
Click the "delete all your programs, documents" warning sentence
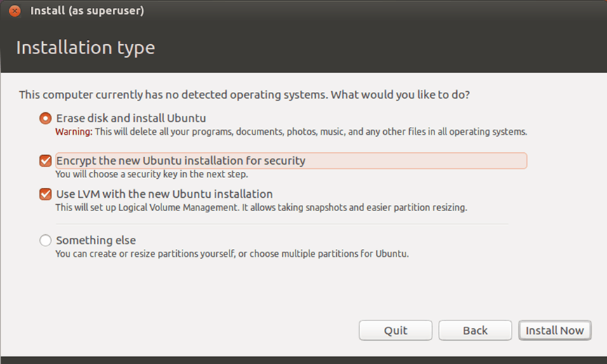311,132
